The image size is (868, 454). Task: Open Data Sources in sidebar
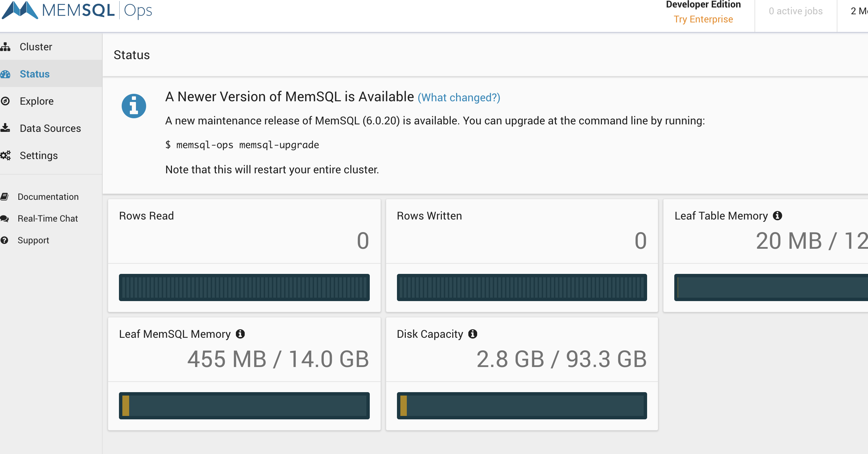click(x=51, y=128)
